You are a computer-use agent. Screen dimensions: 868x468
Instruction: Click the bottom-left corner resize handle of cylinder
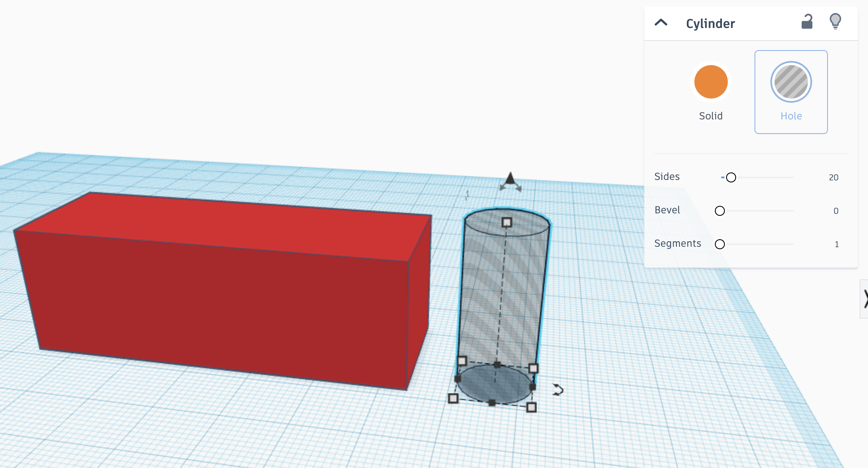pyautogui.click(x=453, y=398)
